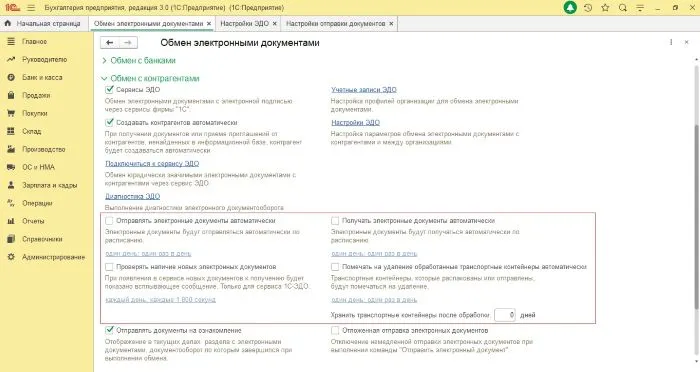The width and height of the screenshot is (700, 372).
Task: Open Руководителю section in sidebar
Action: (x=44, y=59)
